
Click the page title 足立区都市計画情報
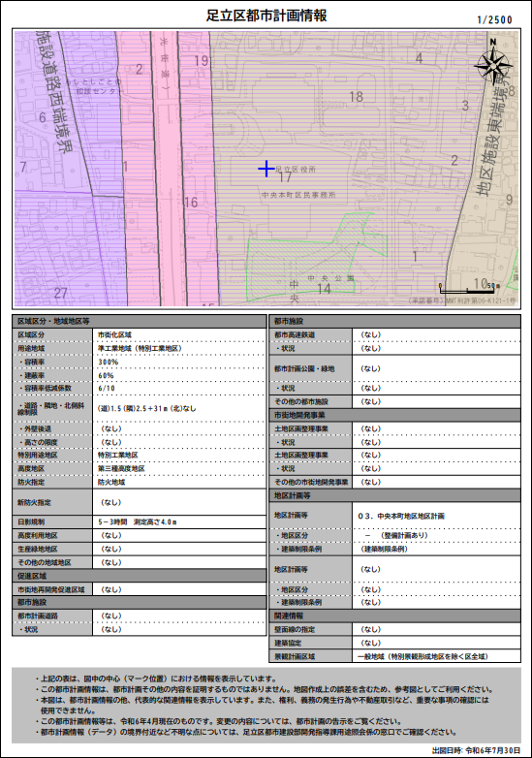[x=266, y=16]
